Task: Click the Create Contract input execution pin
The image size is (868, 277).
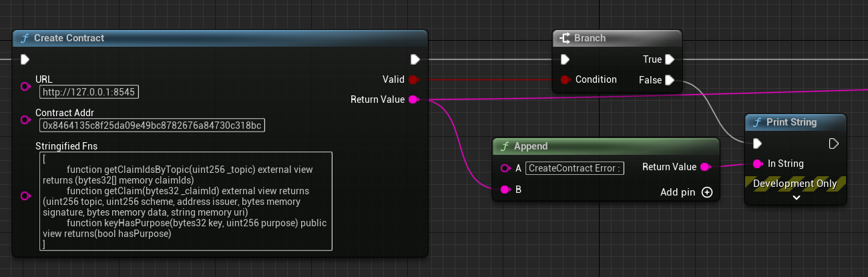Action: click(25, 59)
